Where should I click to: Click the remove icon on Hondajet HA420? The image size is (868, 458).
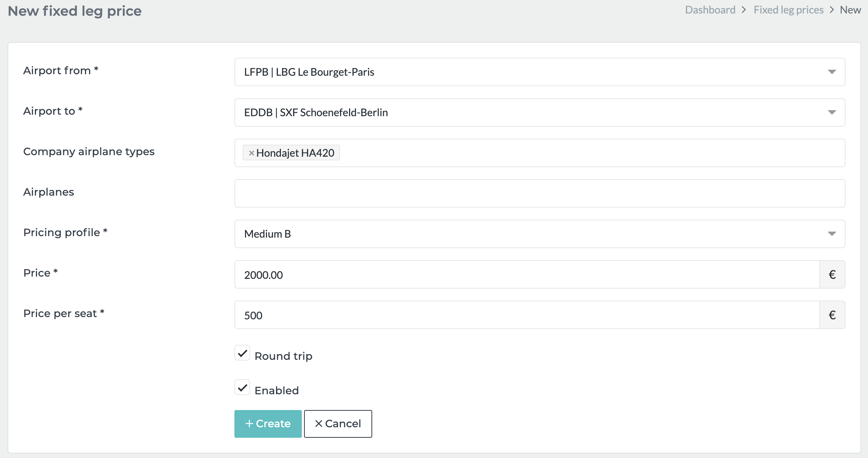[250, 153]
